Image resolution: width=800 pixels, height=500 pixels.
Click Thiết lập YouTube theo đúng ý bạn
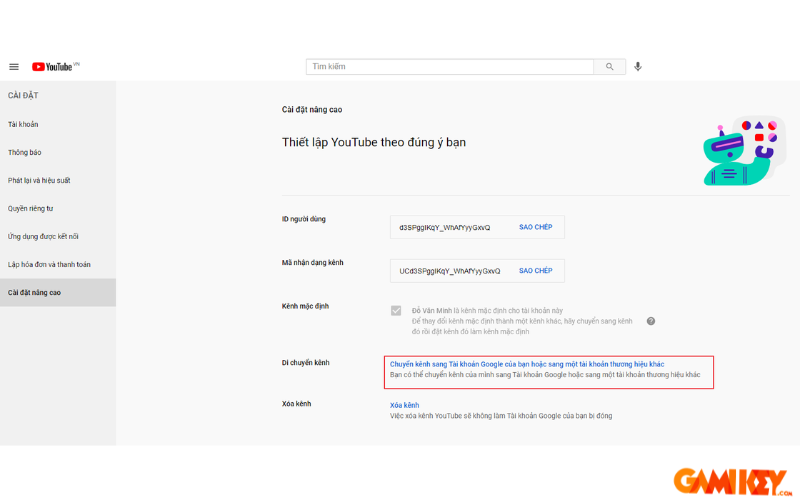(x=373, y=142)
